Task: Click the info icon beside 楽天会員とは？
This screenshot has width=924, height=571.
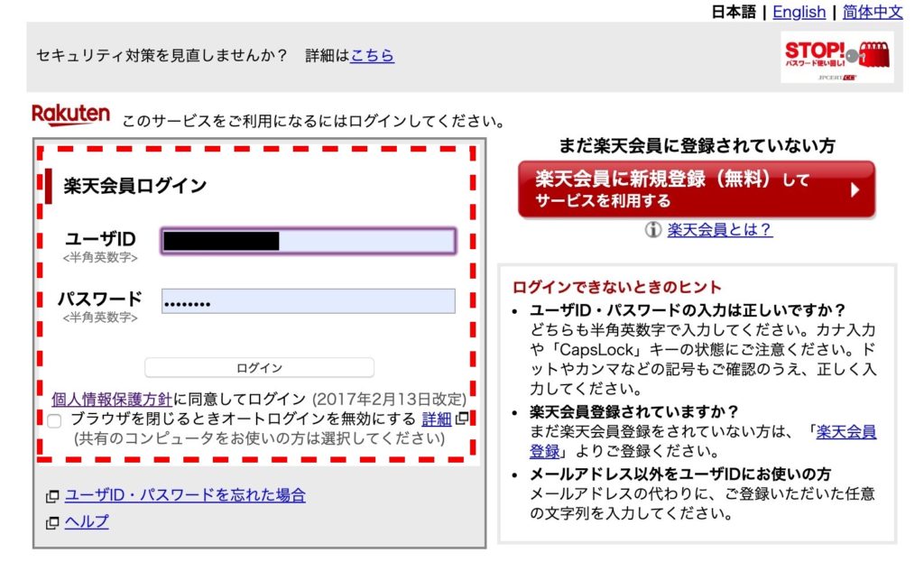Action: coord(653,230)
